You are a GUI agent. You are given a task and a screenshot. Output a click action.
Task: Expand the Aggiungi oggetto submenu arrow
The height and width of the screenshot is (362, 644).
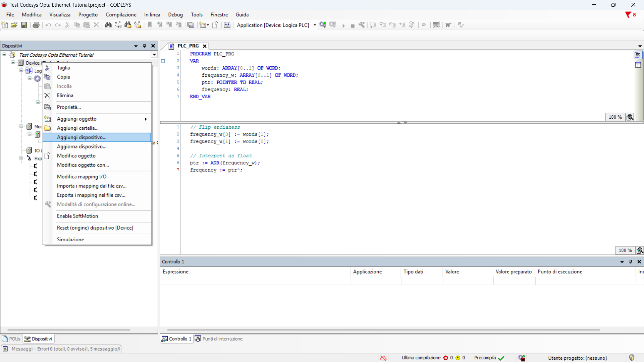(x=146, y=119)
